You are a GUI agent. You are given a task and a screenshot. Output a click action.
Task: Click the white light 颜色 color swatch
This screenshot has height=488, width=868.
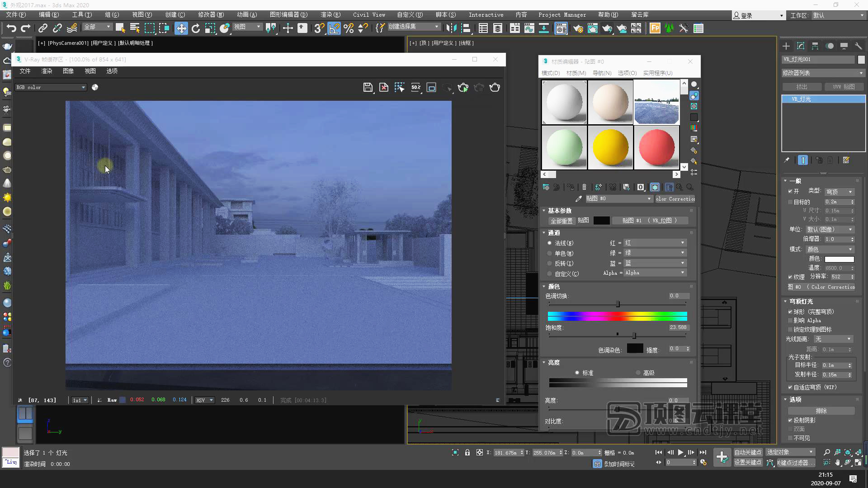(839, 259)
